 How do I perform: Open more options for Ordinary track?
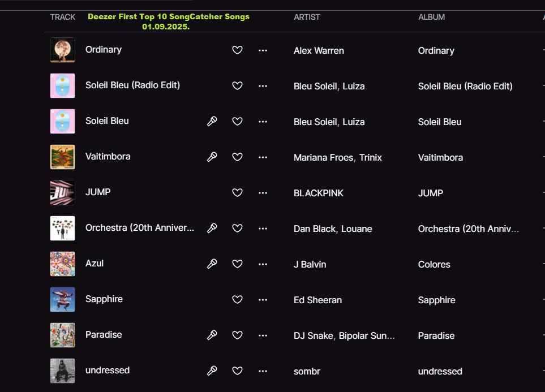(x=263, y=50)
